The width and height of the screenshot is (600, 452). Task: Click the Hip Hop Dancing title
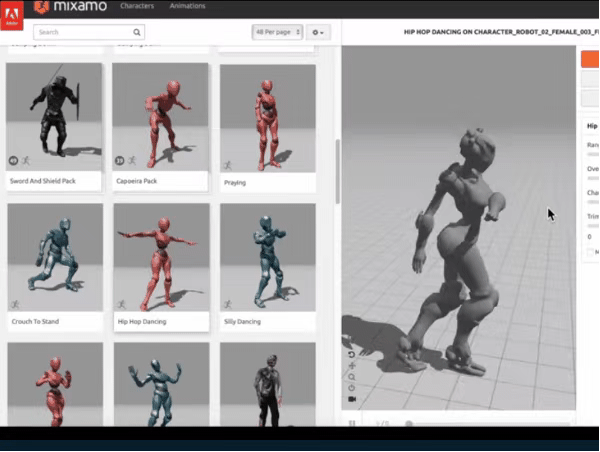(x=142, y=321)
